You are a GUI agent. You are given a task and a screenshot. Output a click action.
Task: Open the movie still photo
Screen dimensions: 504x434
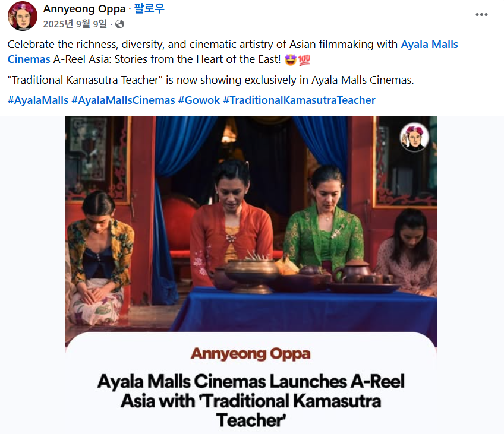(x=251, y=224)
